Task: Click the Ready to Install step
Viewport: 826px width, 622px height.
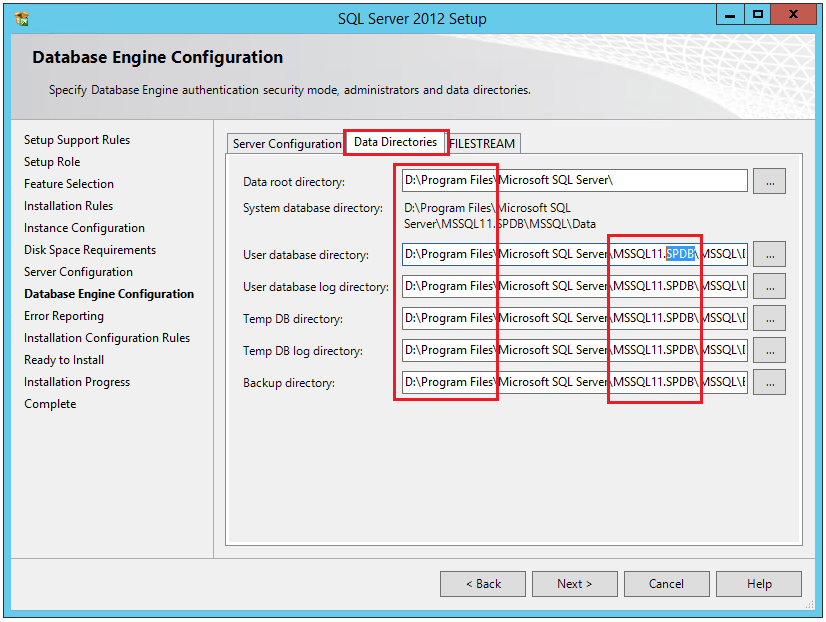Action: click(x=64, y=360)
